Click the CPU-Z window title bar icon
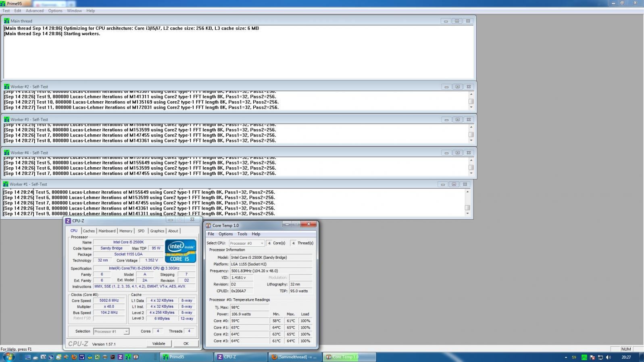The image size is (644, 362). click(x=68, y=221)
